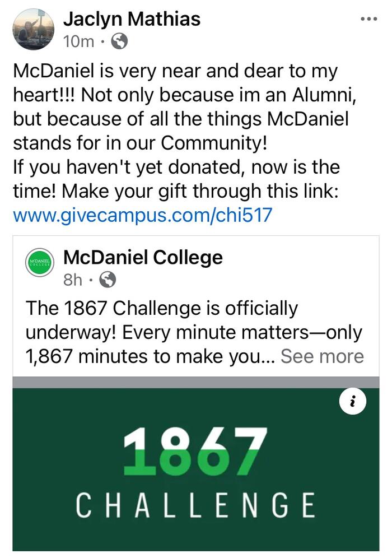Tap the line 'underway! Every minute matters'
Image resolution: width=392 pixels, height=558 pixels.
[x=167, y=333]
